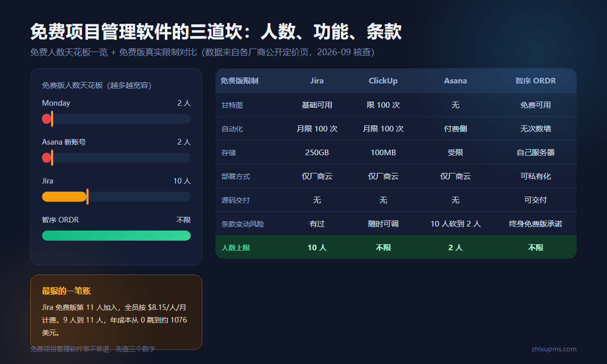Click the 甘特图 row label
This screenshot has height=364, width=607.
point(232,105)
